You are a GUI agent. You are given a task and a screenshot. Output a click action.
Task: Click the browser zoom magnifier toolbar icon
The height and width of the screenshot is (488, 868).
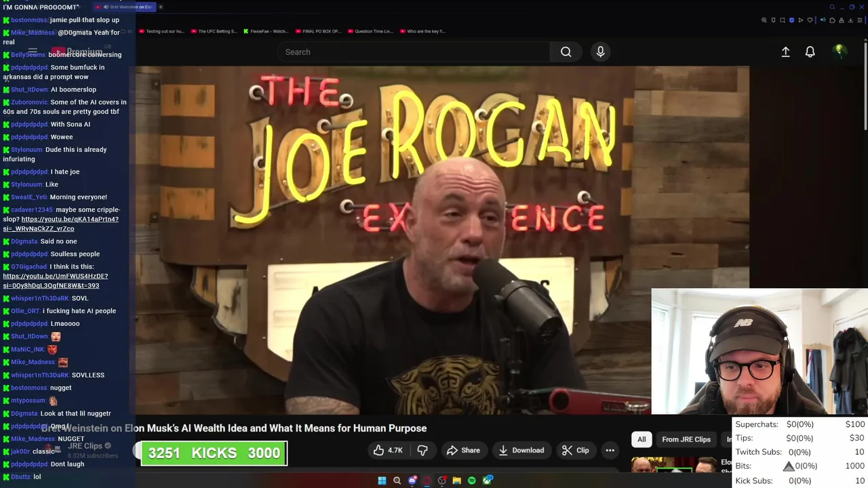764,20
